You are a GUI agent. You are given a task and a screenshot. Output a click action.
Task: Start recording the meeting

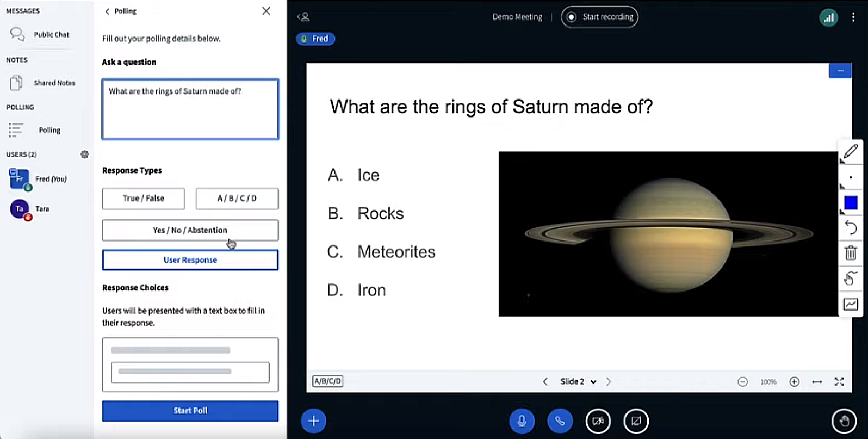point(600,17)
